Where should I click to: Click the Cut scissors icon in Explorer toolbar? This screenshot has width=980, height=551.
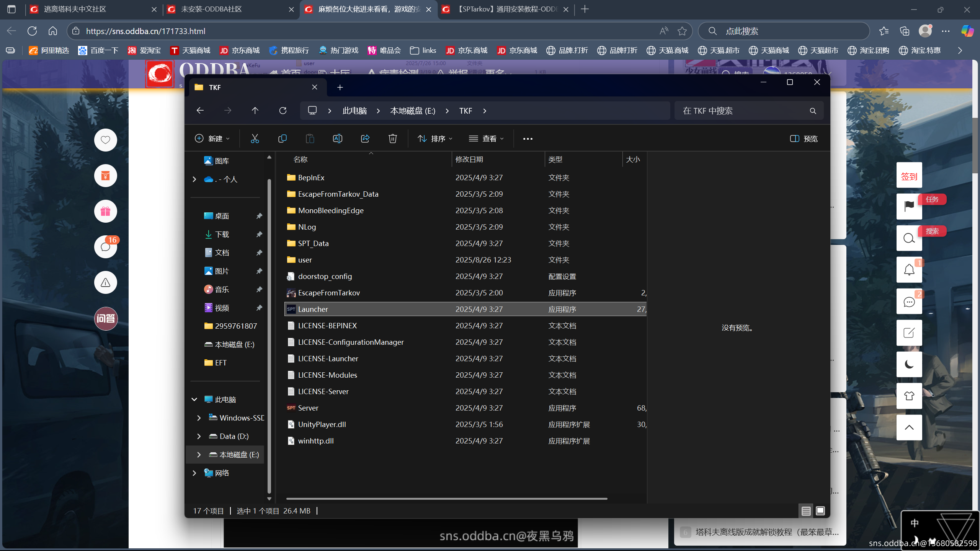click(x=255, y=139)
